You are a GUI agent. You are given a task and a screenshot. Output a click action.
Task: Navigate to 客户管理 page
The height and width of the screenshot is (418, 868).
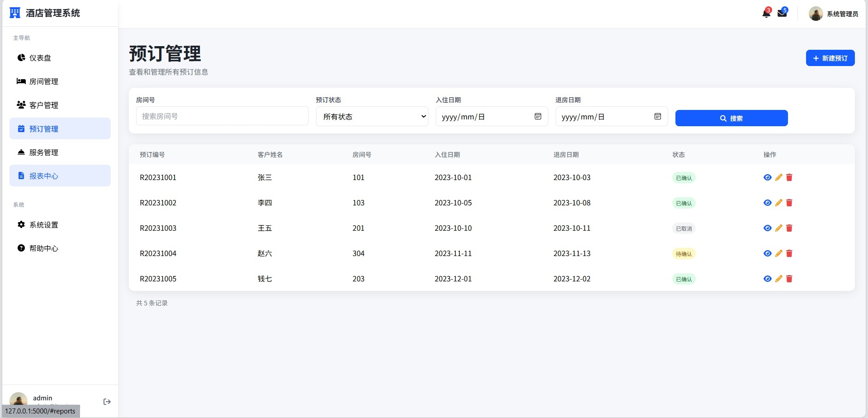pos(60,105)
